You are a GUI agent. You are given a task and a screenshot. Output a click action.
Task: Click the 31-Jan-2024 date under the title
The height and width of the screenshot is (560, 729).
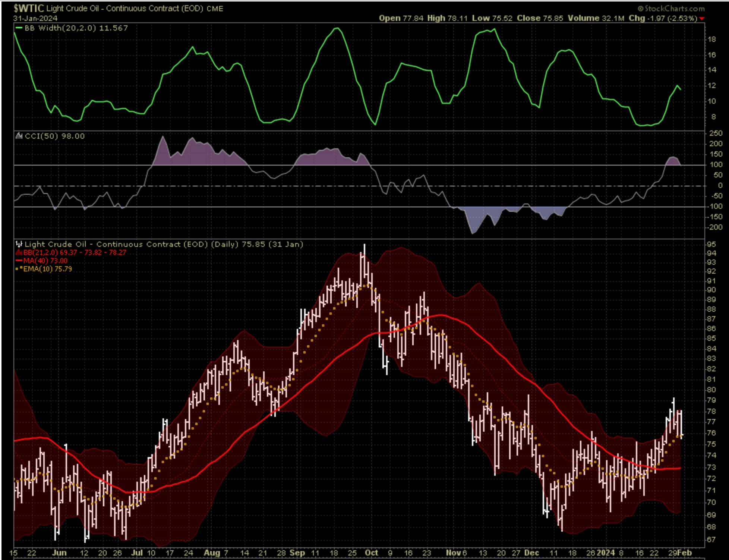click(x=35, y=18)
